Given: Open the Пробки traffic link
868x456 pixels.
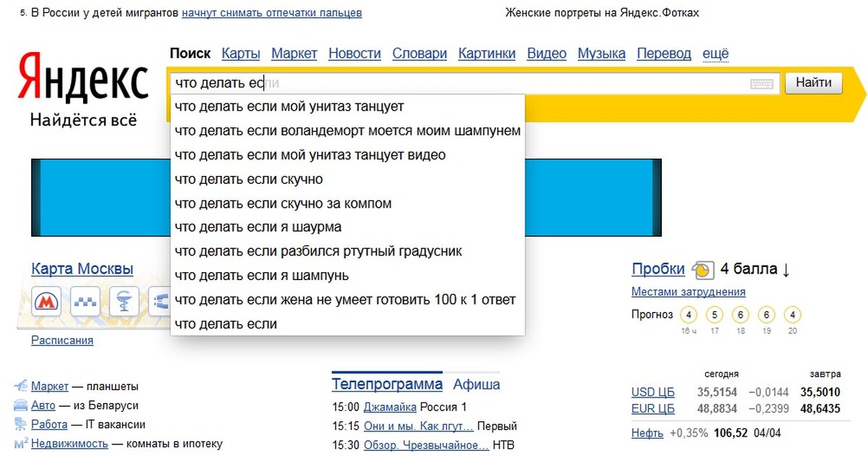Looking at the screenshot, I should tap(658, 269).
